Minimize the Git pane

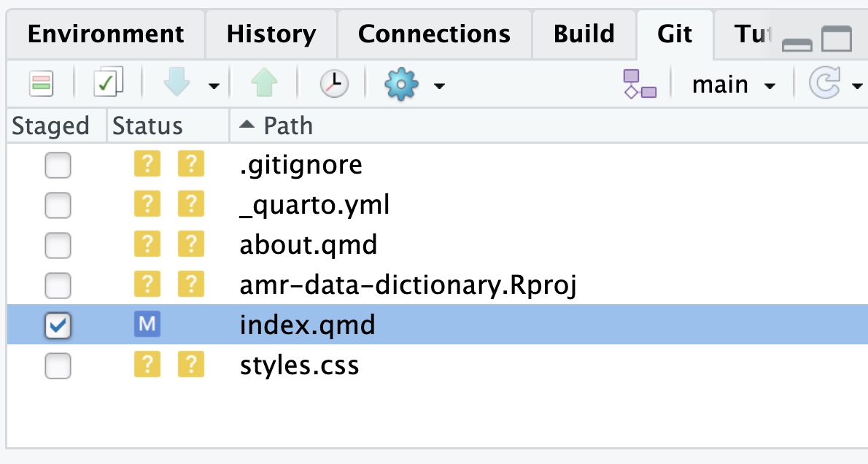797,45
